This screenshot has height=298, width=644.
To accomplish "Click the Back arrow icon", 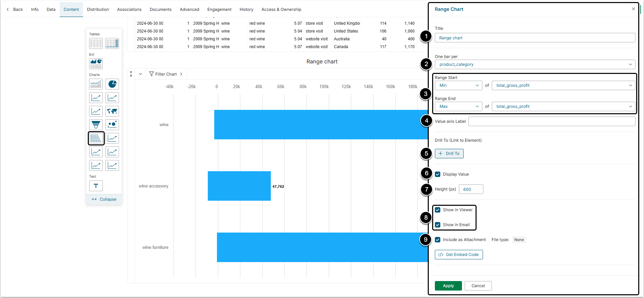I will coord(8,9).
